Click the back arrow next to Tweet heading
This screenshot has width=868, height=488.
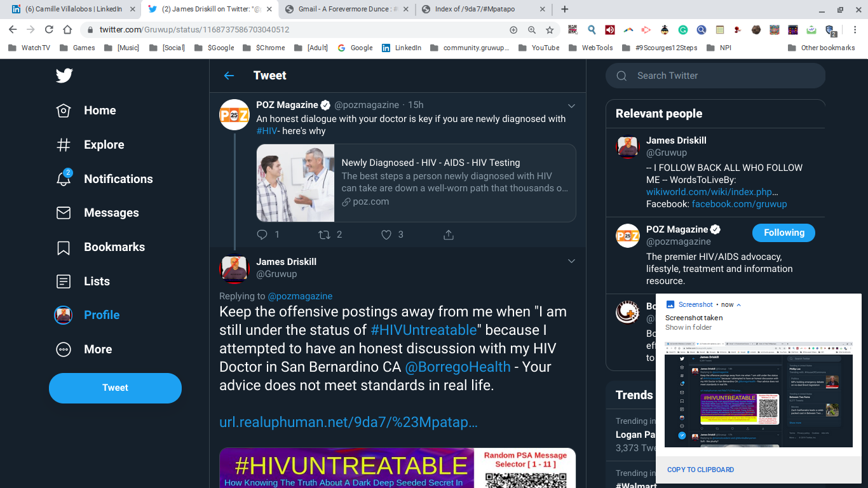tap(229, 76)
